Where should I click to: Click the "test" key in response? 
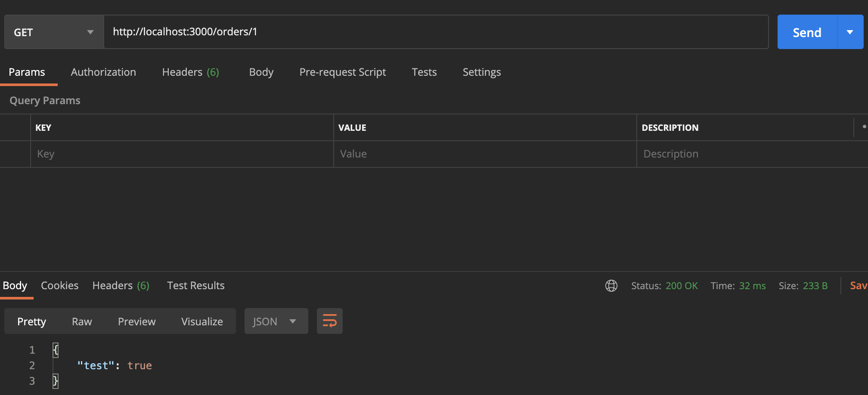(96, 365)
